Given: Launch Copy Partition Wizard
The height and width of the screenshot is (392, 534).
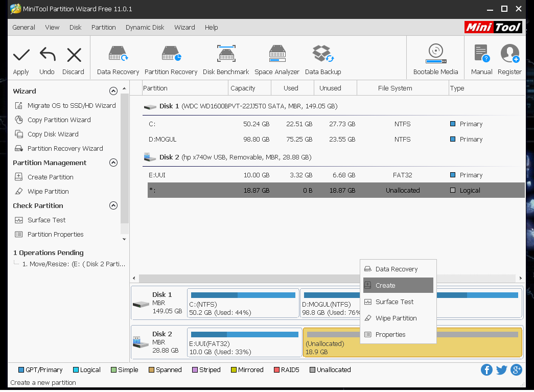Looking at the screenshot, I should [53, 120].
